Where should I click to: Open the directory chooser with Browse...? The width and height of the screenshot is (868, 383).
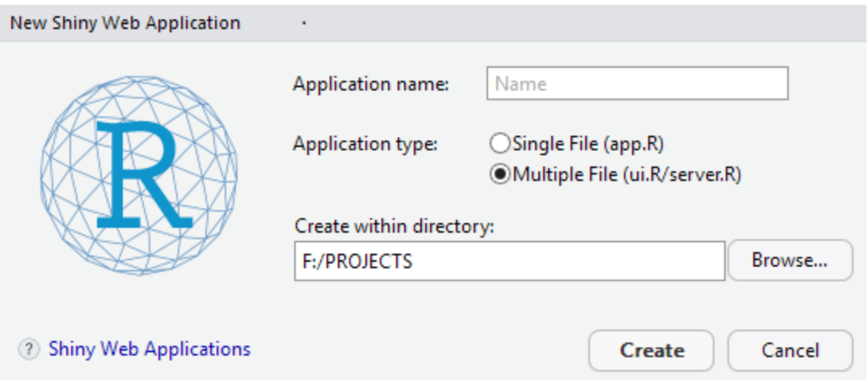[790, 260]
